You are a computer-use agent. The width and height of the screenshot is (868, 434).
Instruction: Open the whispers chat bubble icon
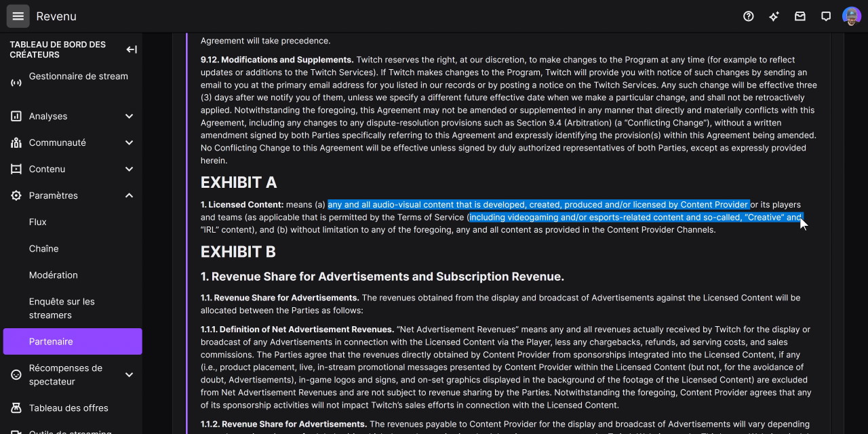[826, 16]
